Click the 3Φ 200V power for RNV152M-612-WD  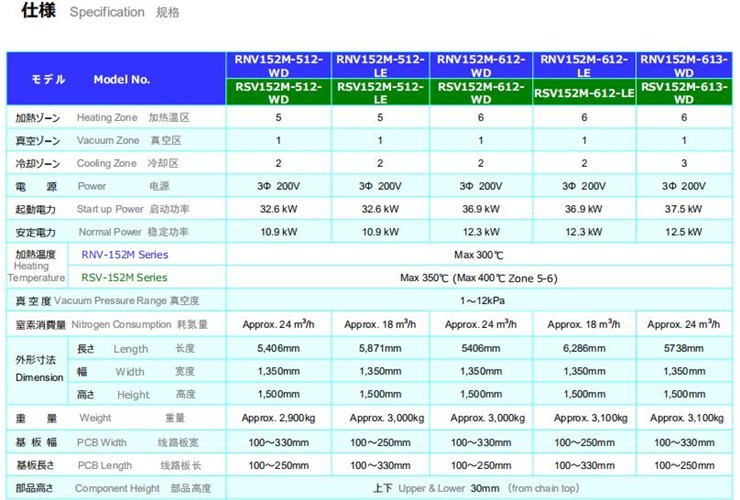tap(481, 186)
